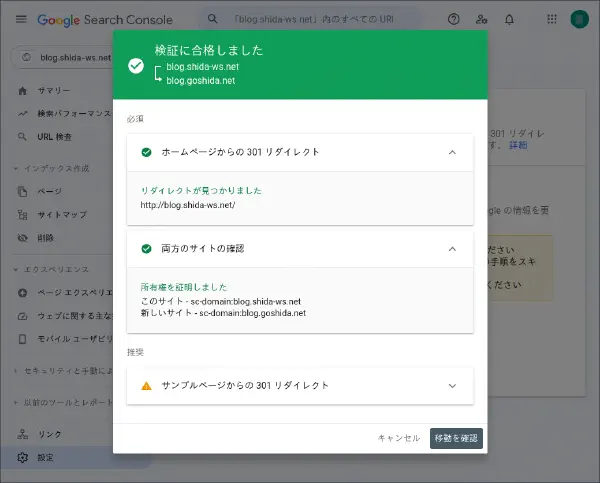Expand the セキュリティと手動による対策 sidebar group
The image size is (600, 483).
point(15,370)
